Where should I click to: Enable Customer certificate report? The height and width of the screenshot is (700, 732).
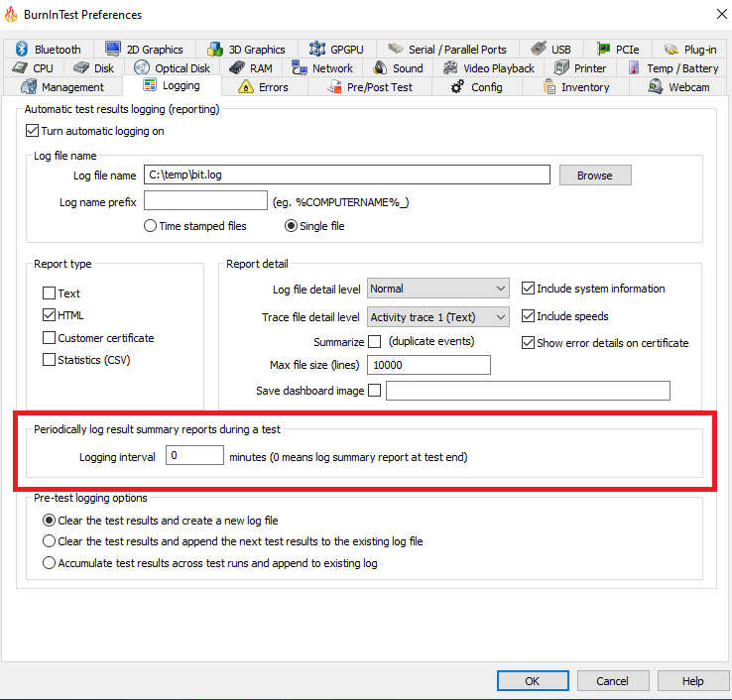click(x=49, y=337)
